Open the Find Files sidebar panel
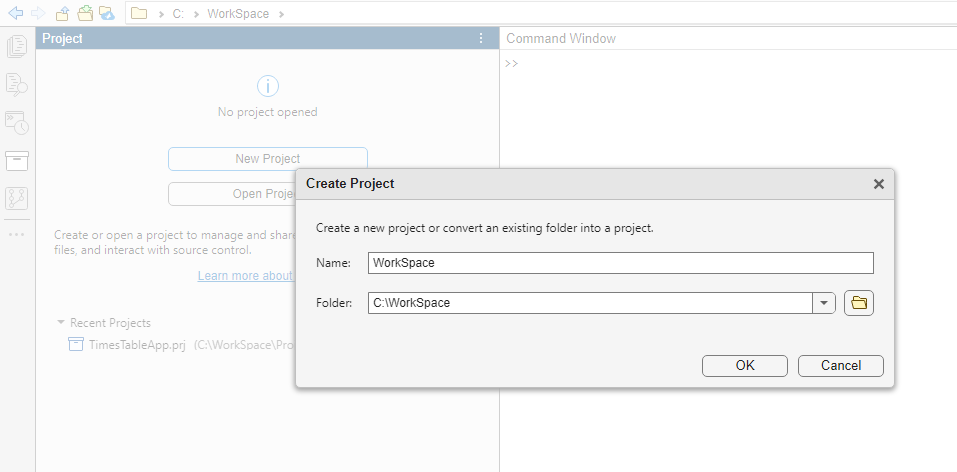The height and width of the screenshot is (472, 957). point(17,84)
